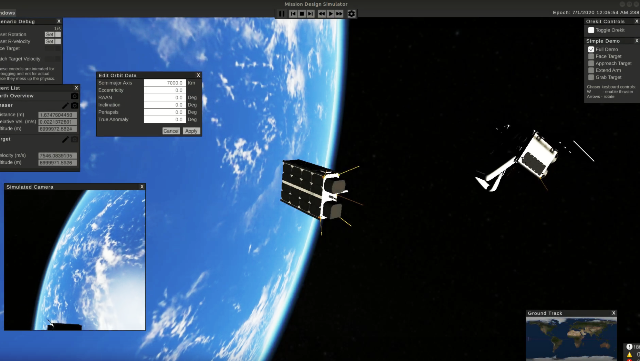Click Cancel in Edit Orbit Data
The height and width of the screenshot is (361, 640).
pos(171,131)
